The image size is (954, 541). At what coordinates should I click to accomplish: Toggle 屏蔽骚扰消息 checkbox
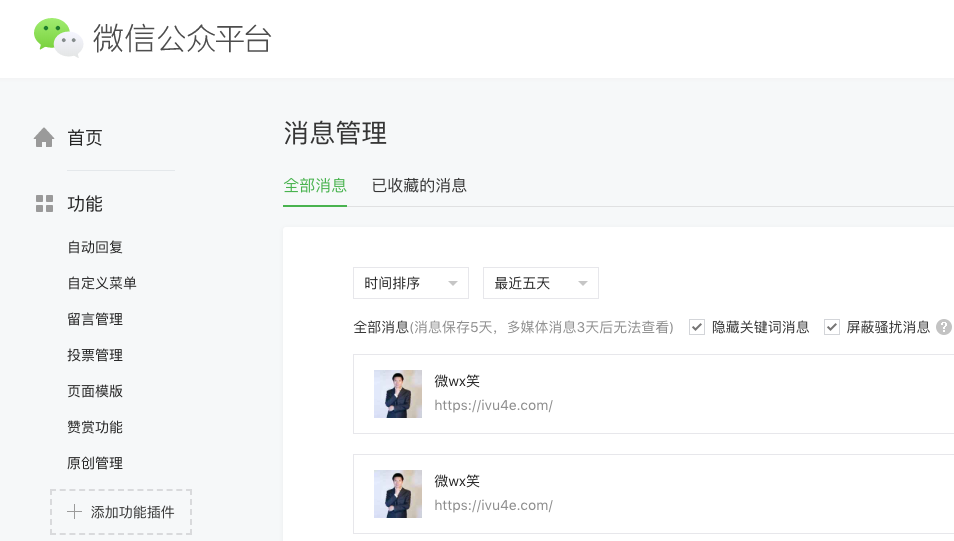click(832, 327)
